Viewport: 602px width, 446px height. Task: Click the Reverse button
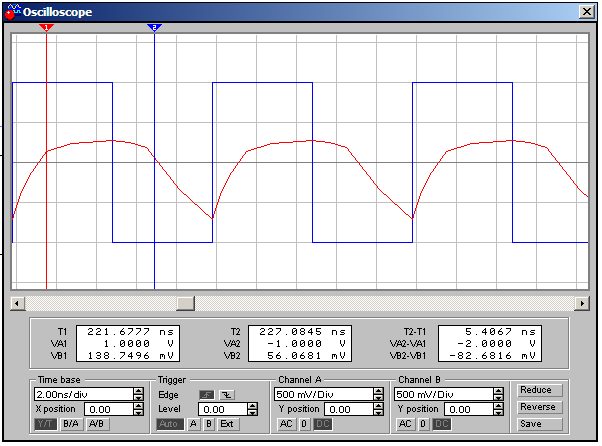click(539, 407)
